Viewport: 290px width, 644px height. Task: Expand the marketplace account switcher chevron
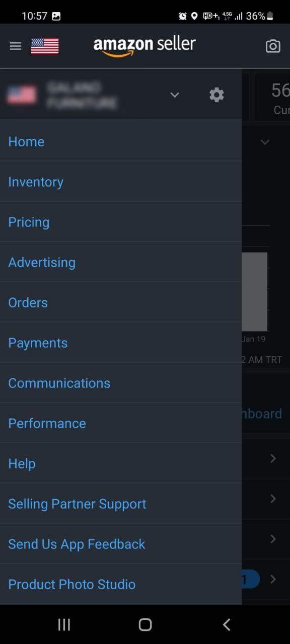175,95
